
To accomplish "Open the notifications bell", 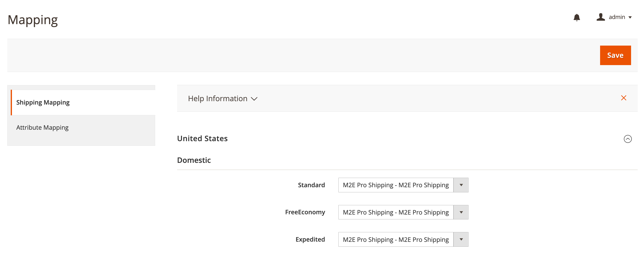I will pos(576,18).
